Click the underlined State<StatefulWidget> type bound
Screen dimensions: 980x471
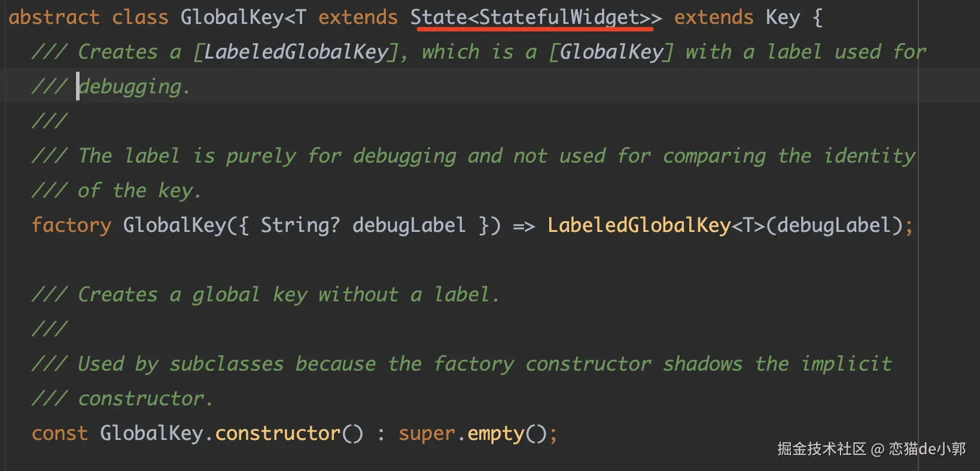535,17
